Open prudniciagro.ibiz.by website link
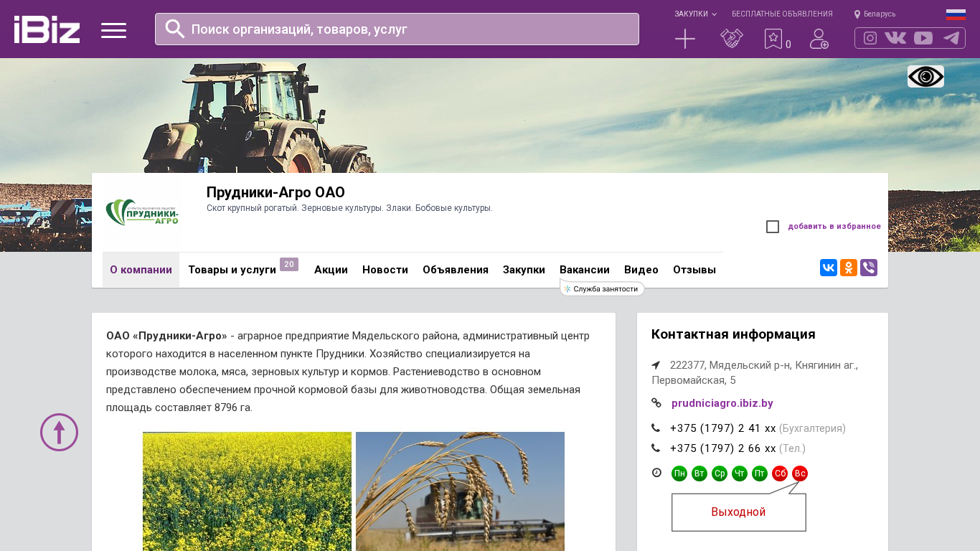 coord(722,403)
